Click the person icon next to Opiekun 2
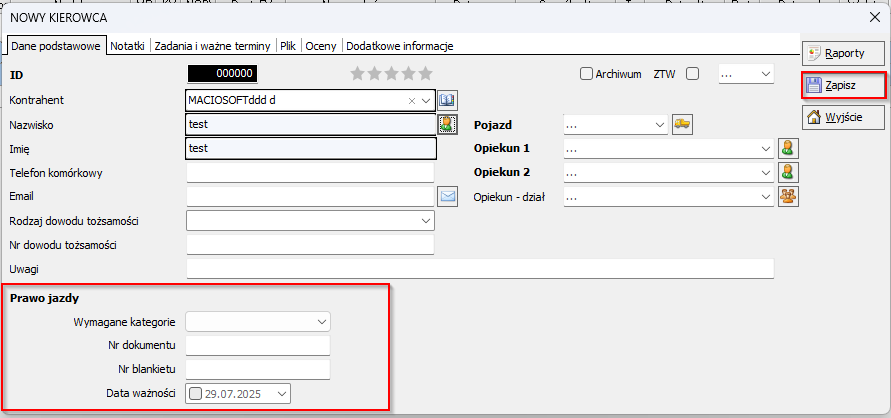 [789, 173]
